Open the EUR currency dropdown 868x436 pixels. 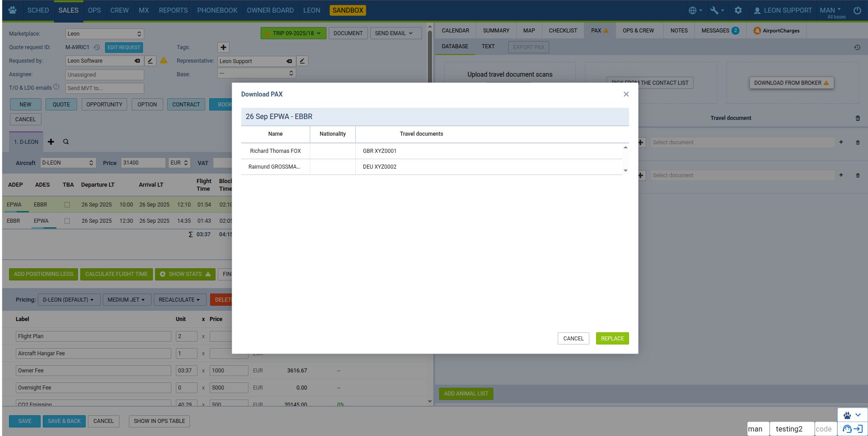[x=179, y=163]
